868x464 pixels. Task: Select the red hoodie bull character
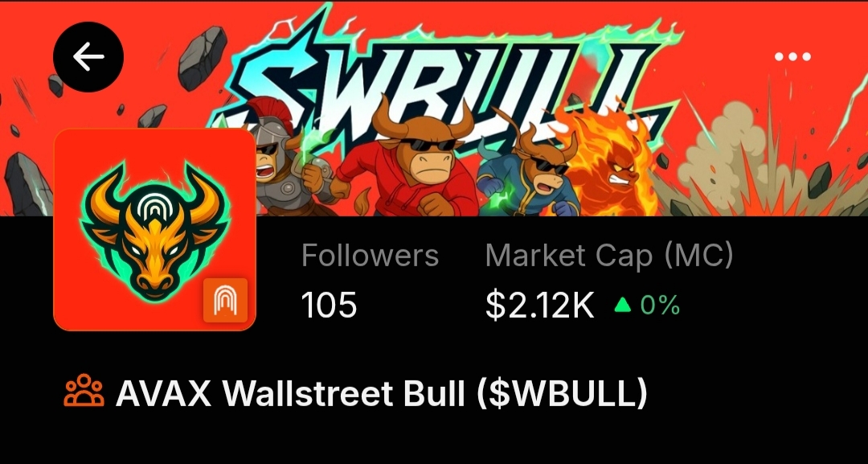click(x=412, y=161)
